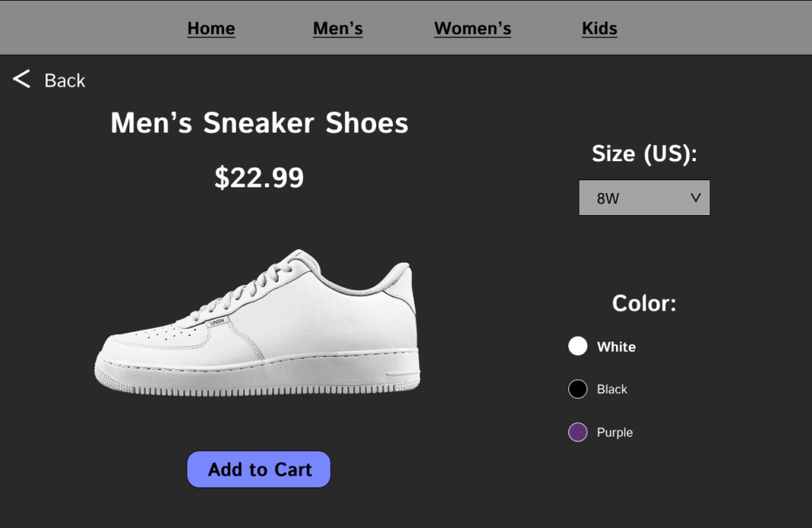Click the "Men's Sneaker Shoes" title

(x=260, y=123)
